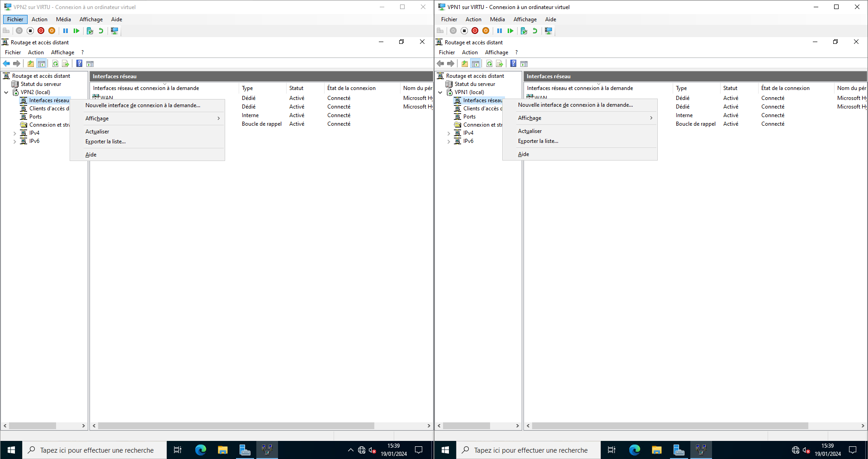This screenshot has height=459, width=868.
Task: Toggle the console tree icon in VPN1 toolbar
Action: pos(476,64)
